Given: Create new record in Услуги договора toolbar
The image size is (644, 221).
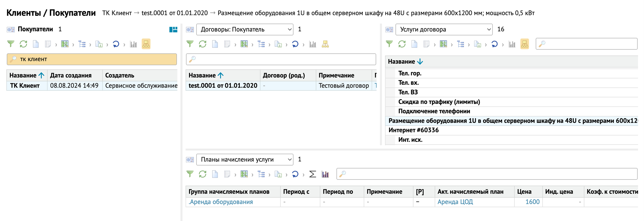Looking at the screenshot, I should click(x=414, y=44).
